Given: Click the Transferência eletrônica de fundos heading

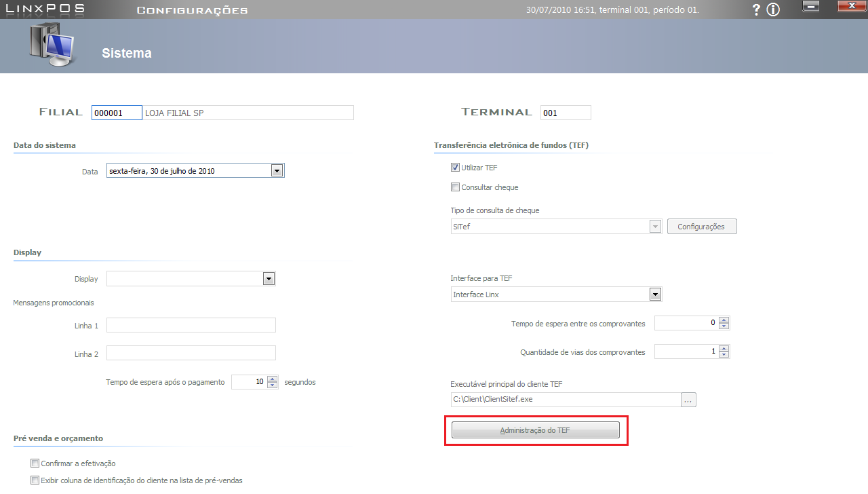Looking at the screenshot, I should coord(512,145).
